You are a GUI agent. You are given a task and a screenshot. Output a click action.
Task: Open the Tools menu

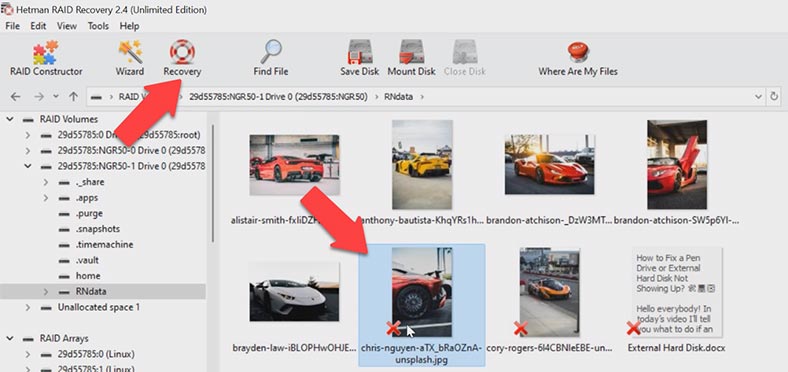[x=98, y=26]
